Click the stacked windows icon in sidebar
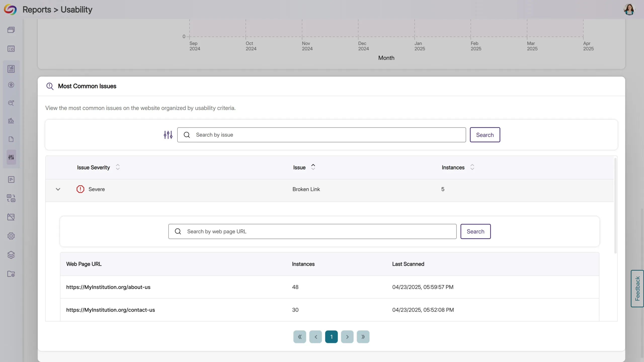This screenshot has width=644, height=362. (11, 30)
